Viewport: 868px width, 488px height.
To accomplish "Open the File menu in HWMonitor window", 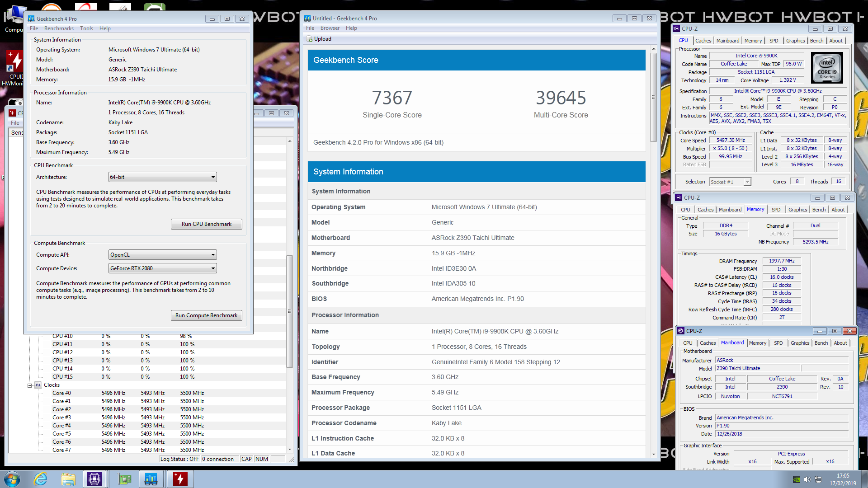I will pos(15,123).
